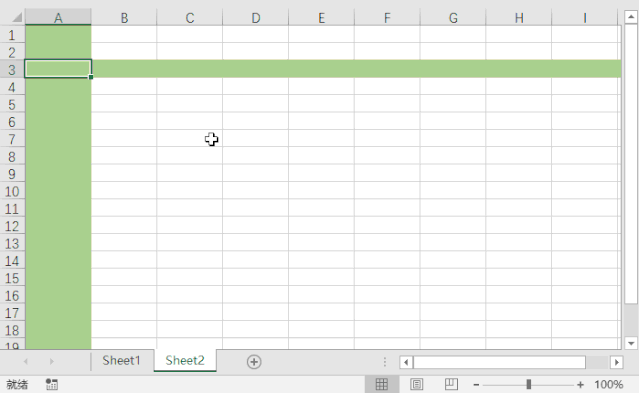Select cell A3

(x=58, y=68)
